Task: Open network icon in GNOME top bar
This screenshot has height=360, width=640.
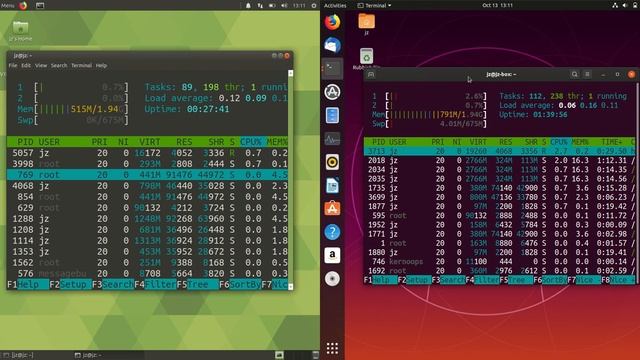Action: pos(615,5)
